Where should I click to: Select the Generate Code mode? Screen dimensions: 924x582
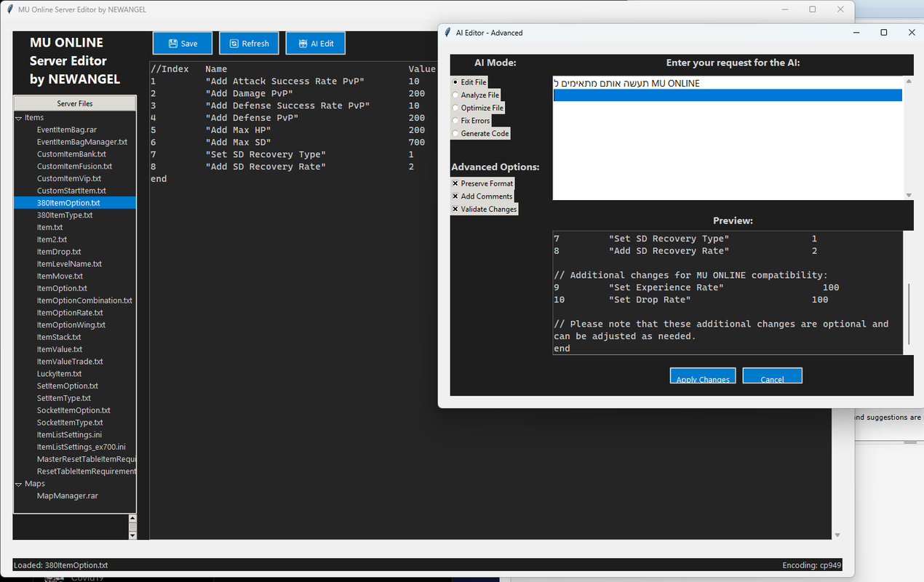click(x=480, y=133)
